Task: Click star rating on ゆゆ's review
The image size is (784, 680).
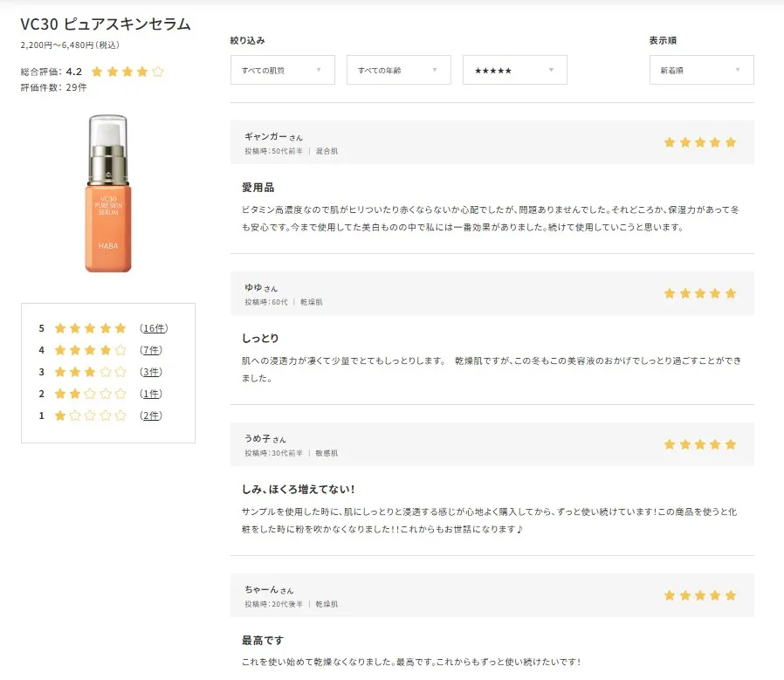Action: coord(699,293)
